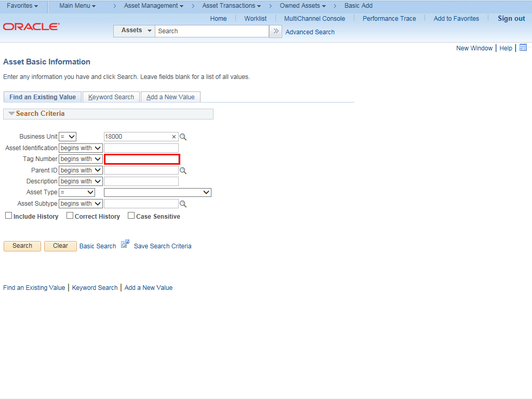Click the Oracle logo
Screen dimensions: 532x399
[31, 26]
